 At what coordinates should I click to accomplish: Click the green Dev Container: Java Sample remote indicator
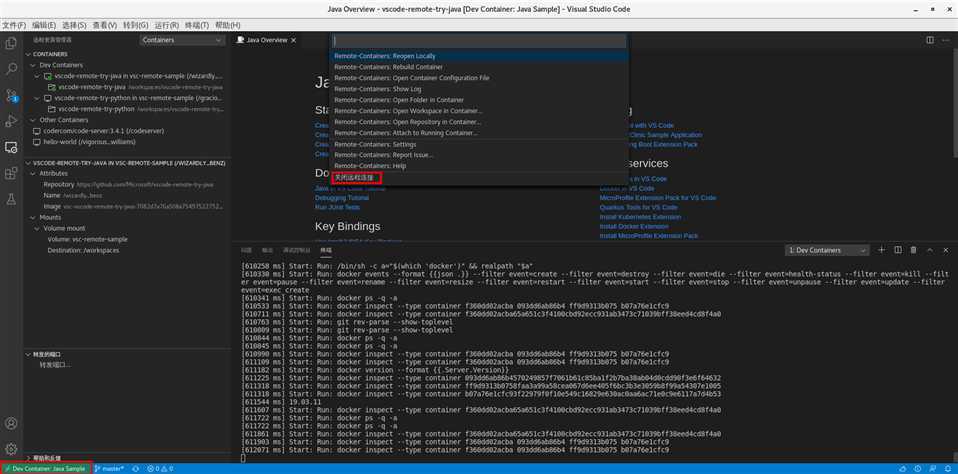[x=46, y=469]
